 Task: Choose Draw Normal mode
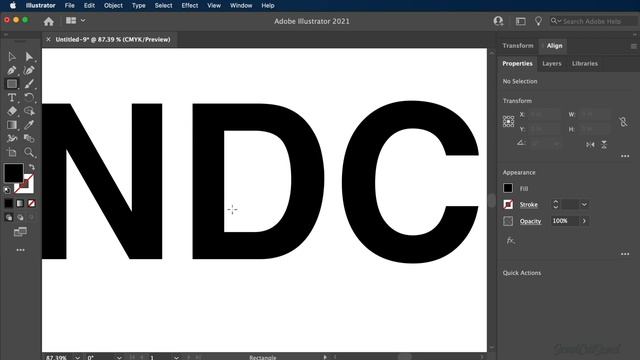9,218
